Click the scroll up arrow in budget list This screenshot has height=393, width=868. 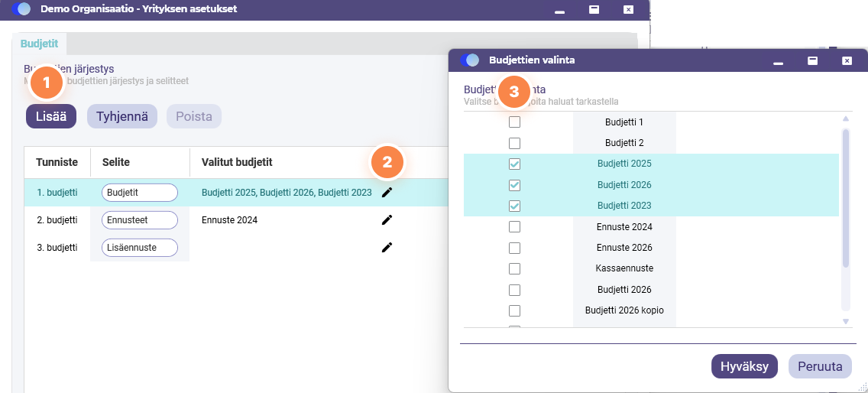click(845, 118)
